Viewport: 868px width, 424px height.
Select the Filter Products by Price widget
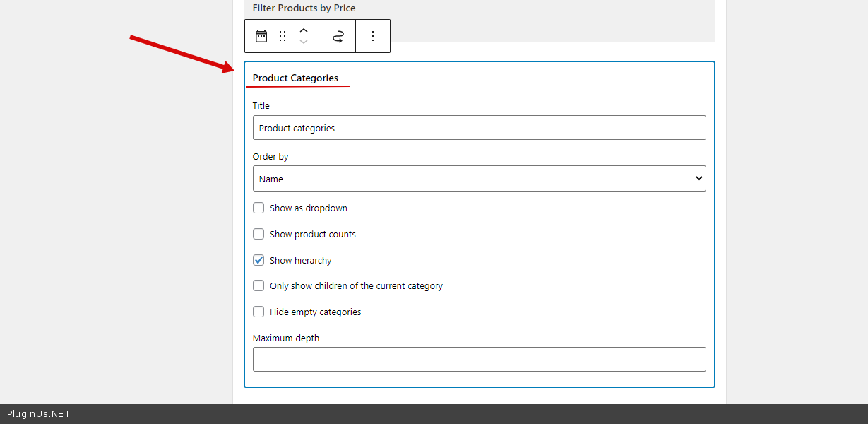(304, 8)
